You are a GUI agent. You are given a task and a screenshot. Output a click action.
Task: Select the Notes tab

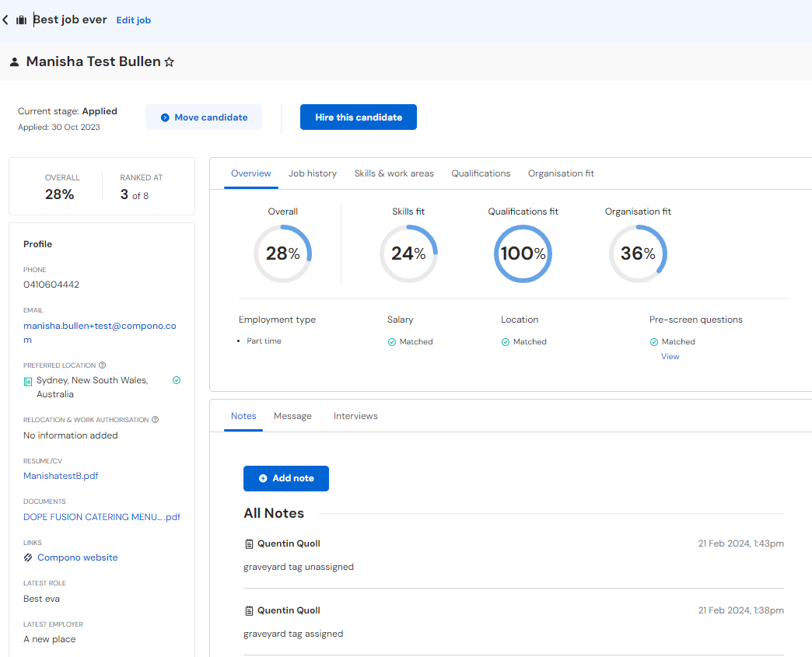click(243, 416)
